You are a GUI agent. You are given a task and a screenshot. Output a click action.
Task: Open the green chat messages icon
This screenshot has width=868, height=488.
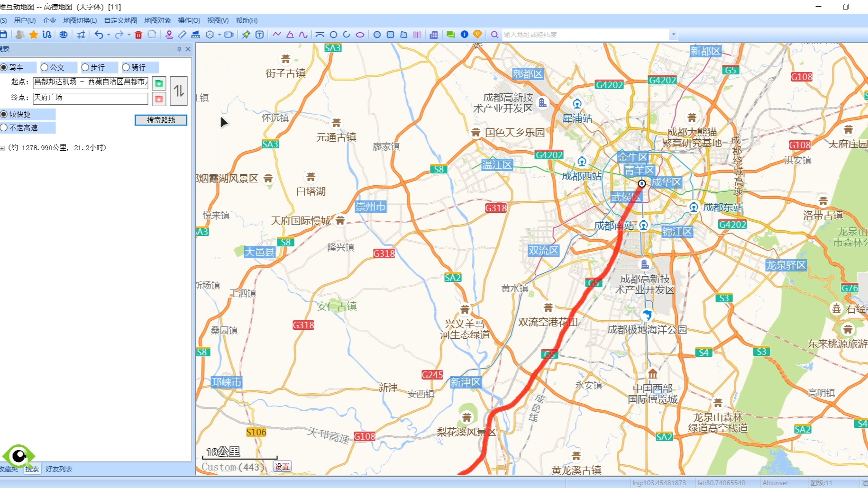click(450, 35)
